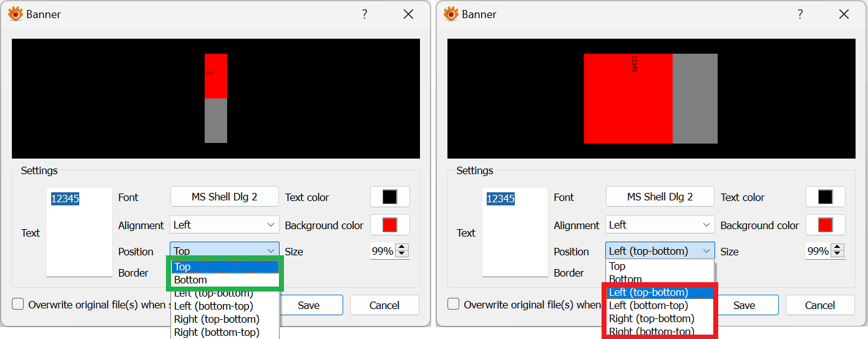
Task: Pick Left (top-bottom) in right window Position list
Action: tap(660, 292)
